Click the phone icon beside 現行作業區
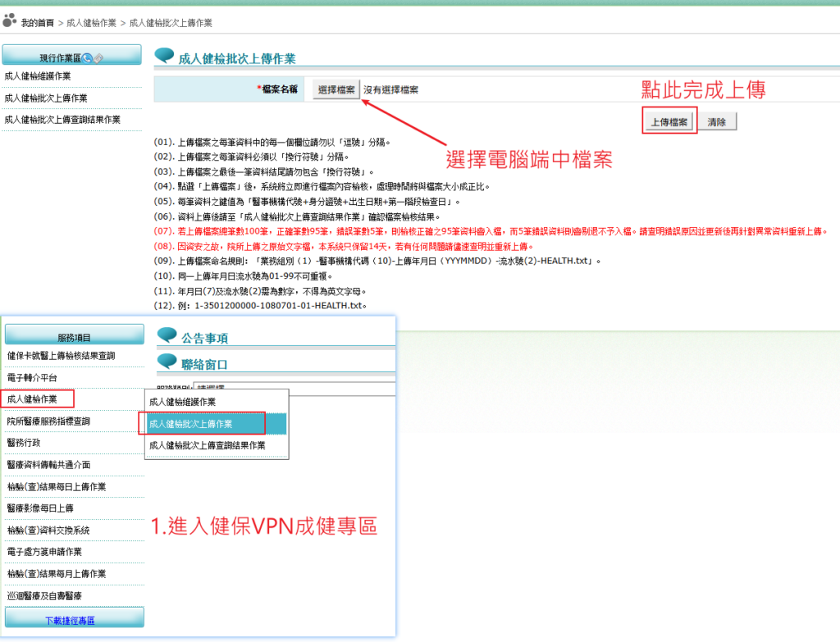 [x=87, y=57]
